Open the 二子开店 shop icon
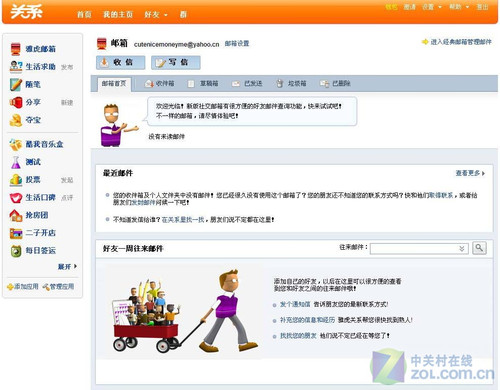Screen dimensions: 500x390 (x=16, y=233)
